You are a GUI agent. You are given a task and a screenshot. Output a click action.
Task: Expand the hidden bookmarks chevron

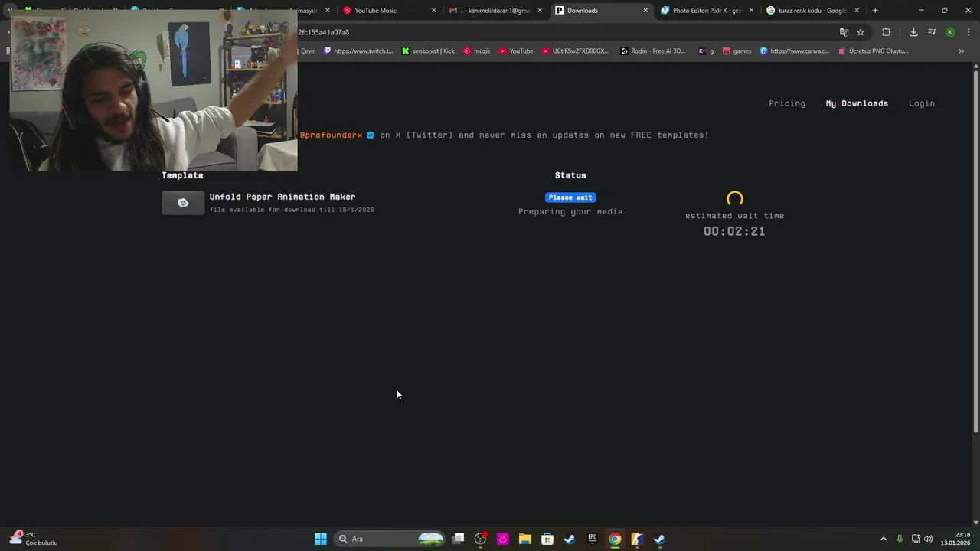point(962,51)
